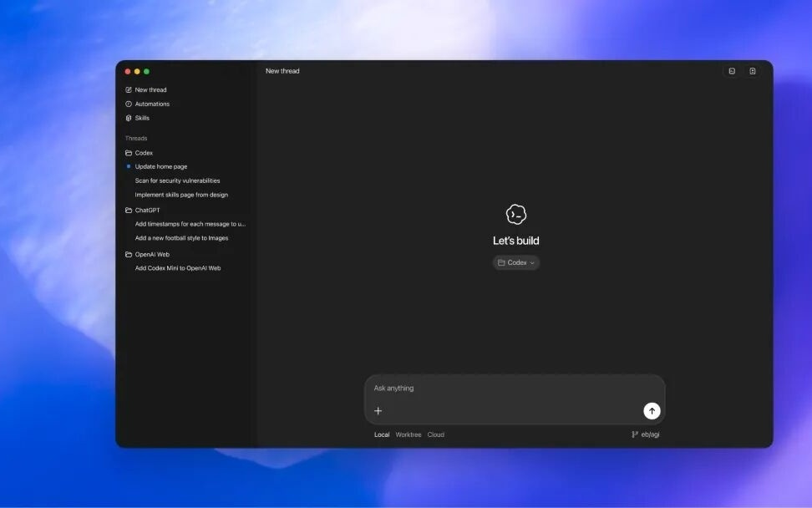The height and width of the screenshot is (508, 812).
Task: Switch run mode to Cloud
Action: click(x=436, y=434)
